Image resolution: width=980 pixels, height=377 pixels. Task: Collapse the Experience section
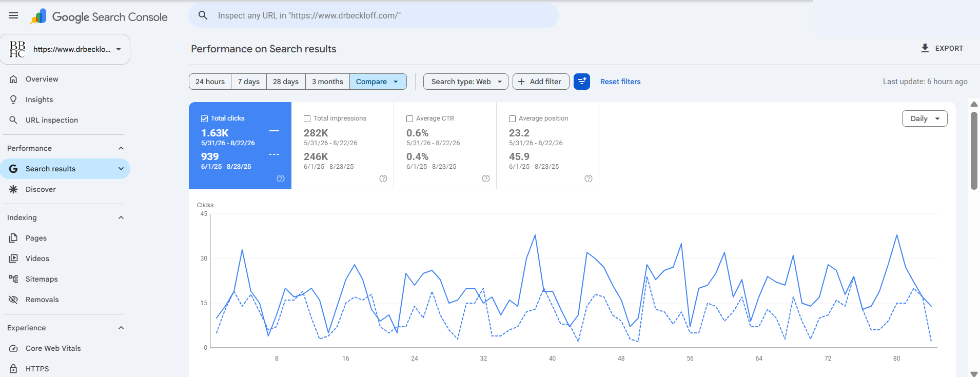coord(121,328)
